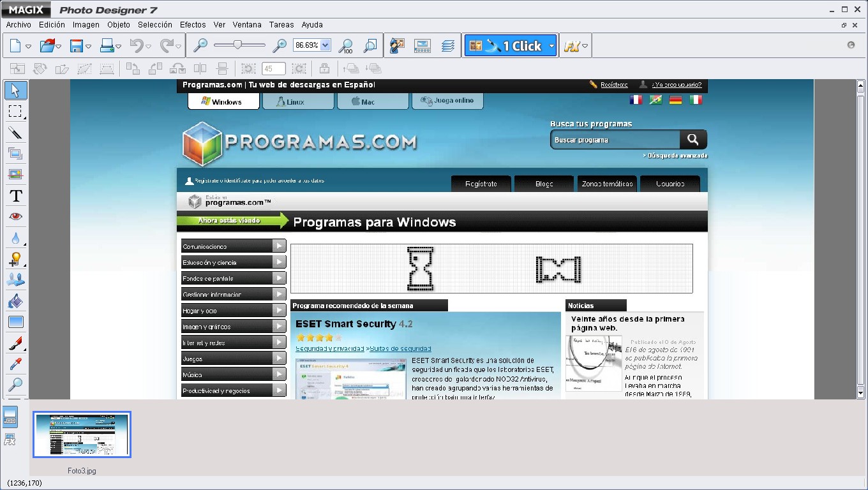
Task: Click the vertical scrollbar of the canvas
Action: pos(860,239)
